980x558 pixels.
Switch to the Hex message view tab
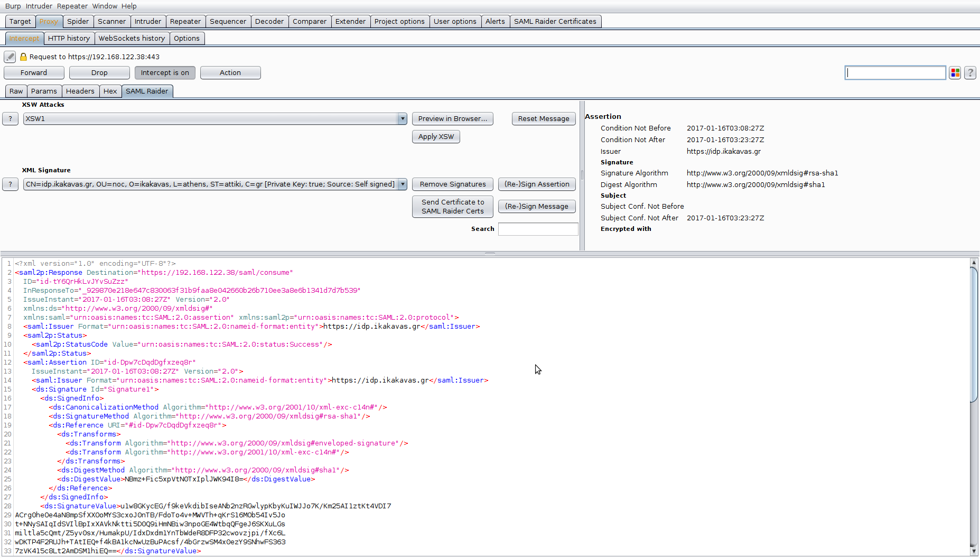(x=110, y=91)
